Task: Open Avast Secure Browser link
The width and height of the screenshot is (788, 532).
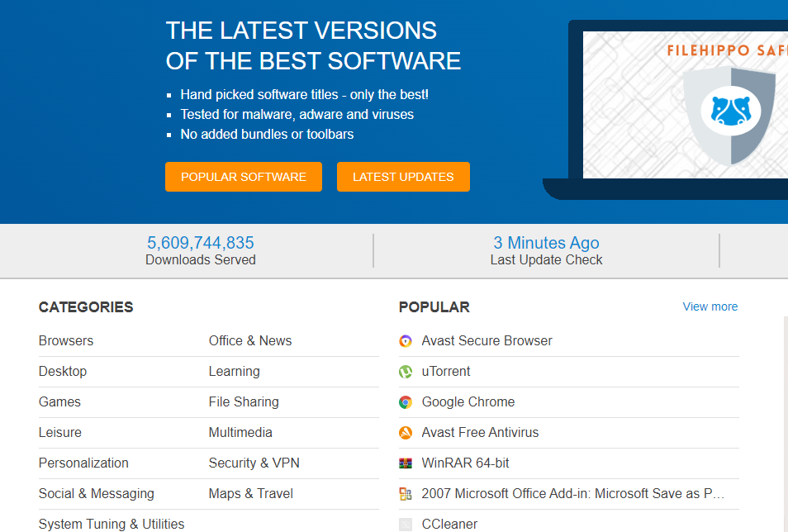Action: tap(487, 341)
